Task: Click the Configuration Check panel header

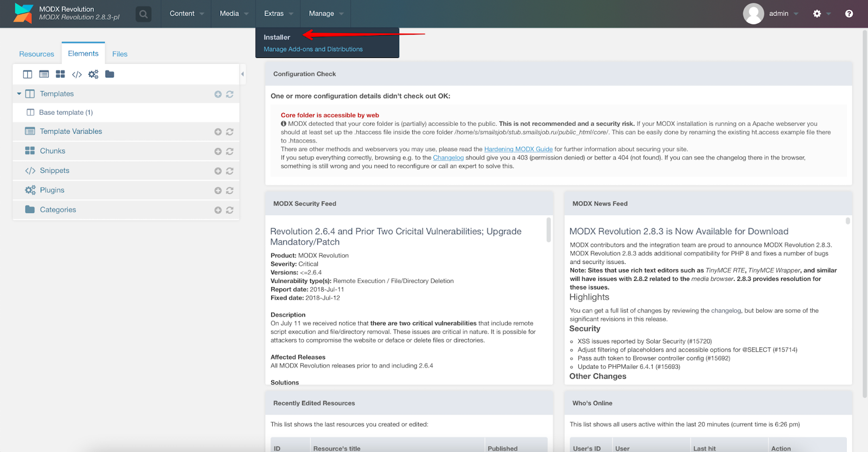Action: (x=558, y=74)
